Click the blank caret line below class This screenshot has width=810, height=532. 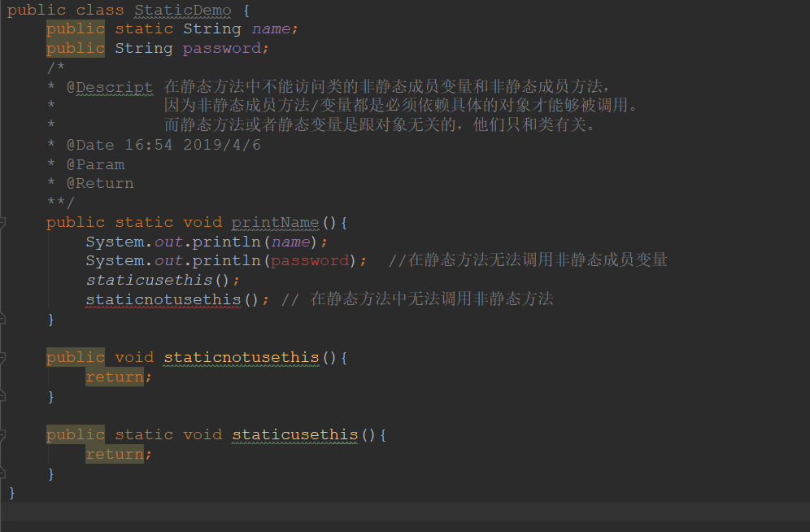click(405, 512)
